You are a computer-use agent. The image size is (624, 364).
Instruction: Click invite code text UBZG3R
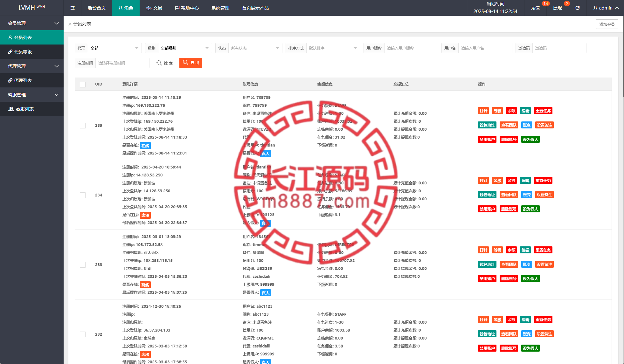(265, 269)
